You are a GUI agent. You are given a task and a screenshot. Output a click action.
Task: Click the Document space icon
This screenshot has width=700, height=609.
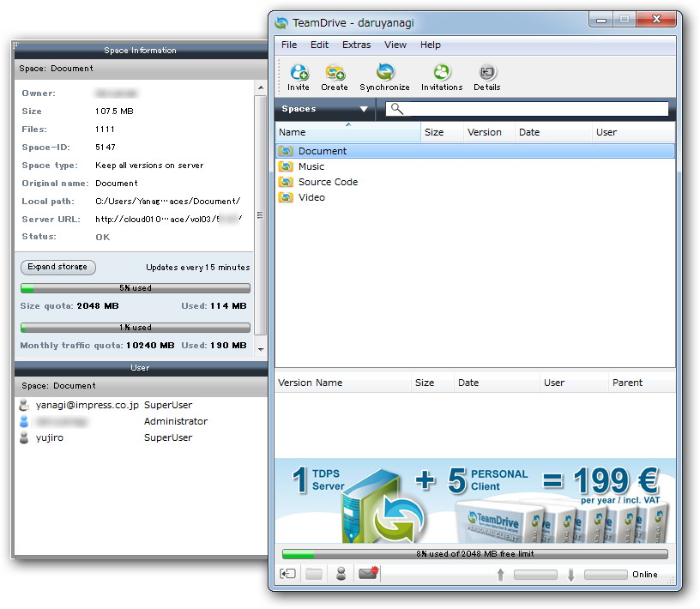(x=285, y=150)
